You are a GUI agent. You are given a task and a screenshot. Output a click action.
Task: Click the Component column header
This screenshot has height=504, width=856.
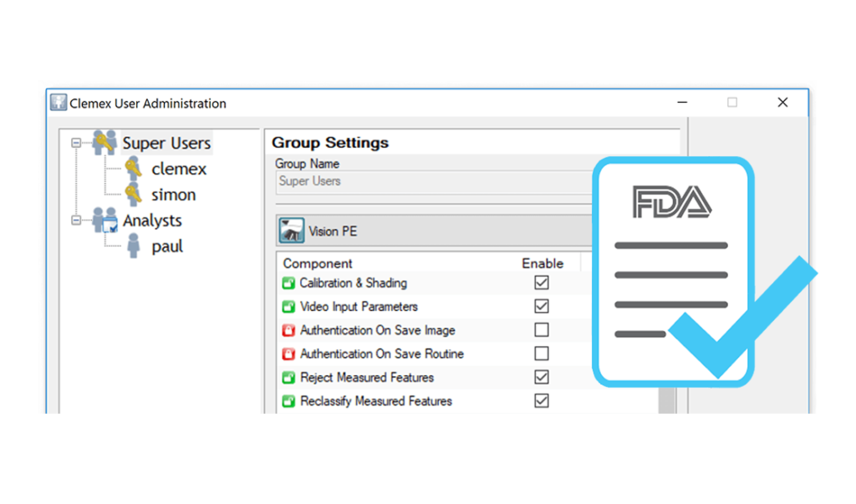coord(318,263)
